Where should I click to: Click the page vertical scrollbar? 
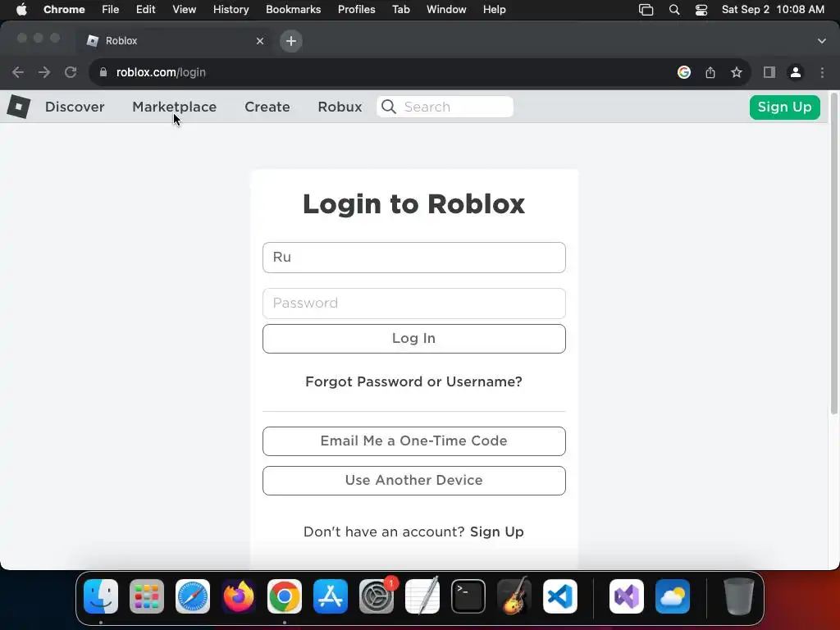click(x=834, y=253)
